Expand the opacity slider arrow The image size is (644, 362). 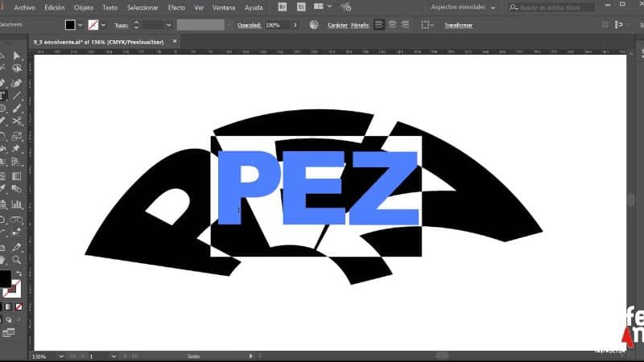coord(295,25)
